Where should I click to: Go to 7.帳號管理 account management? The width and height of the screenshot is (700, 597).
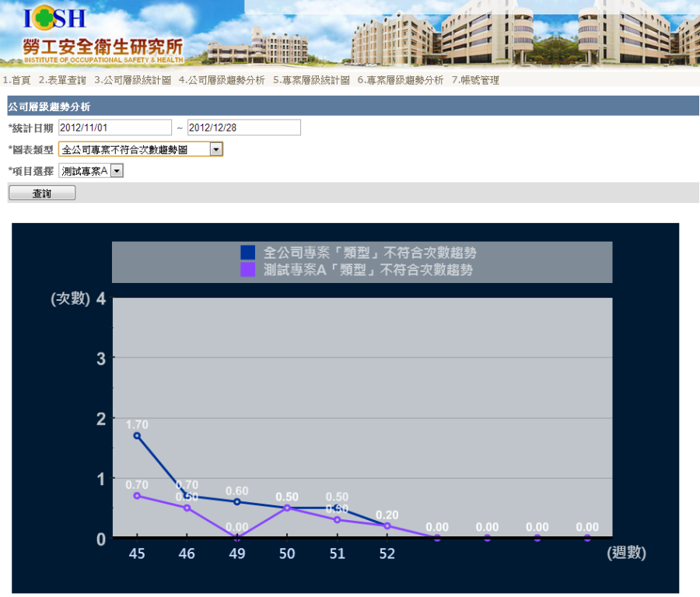coord(475,80)
